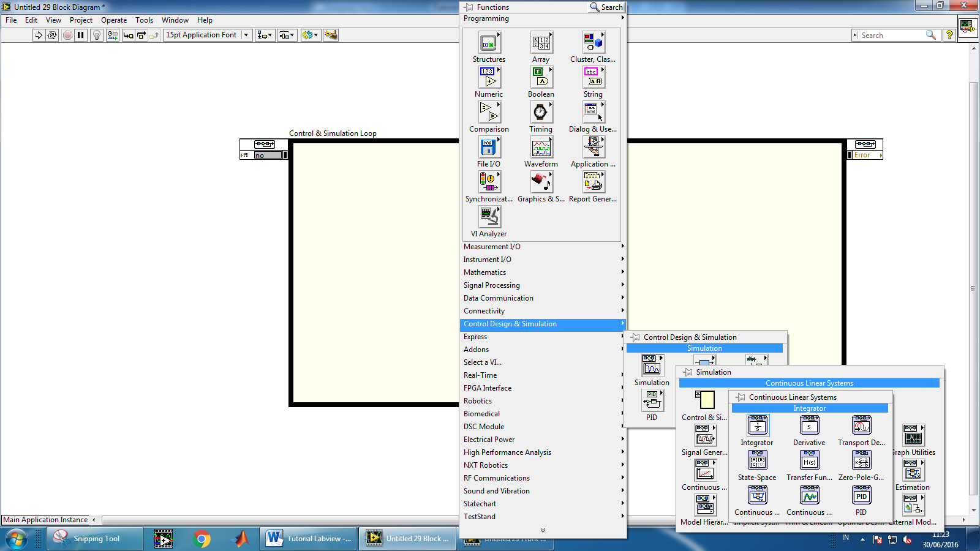
Task: Click the Run Continuously toolbar button
Action: tap(52, 35)
